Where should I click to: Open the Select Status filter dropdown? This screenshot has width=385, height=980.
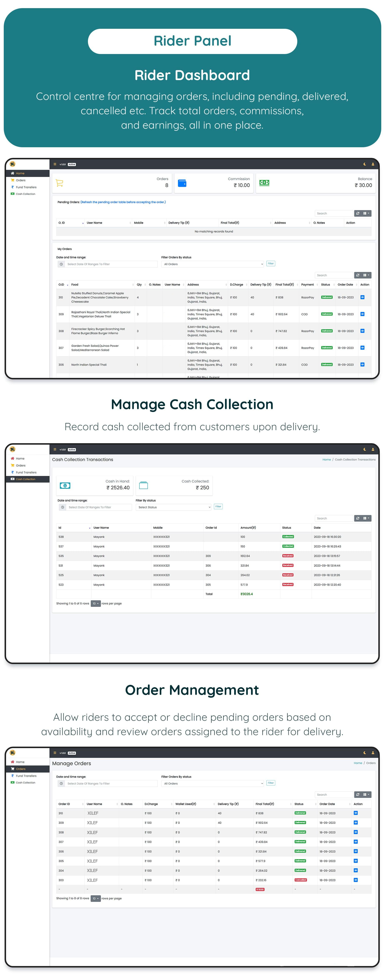173,507
